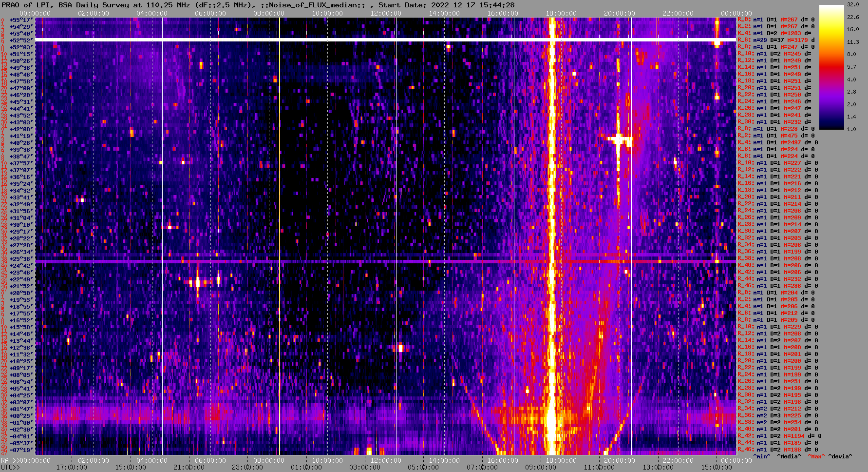Click the 32.0 value on the color scale
Screen dimensions: 868x472
(853, 4)
